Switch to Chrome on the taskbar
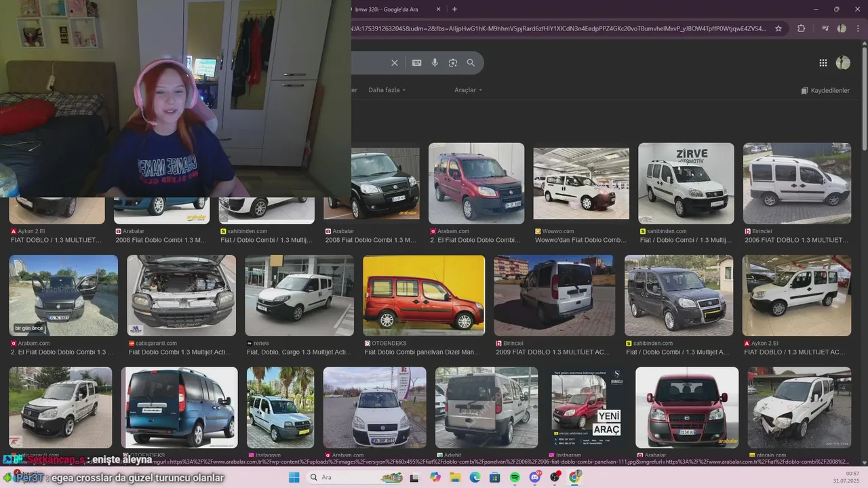Image resolution: width=868 pixels, height=488 pixels. (575, 477)
